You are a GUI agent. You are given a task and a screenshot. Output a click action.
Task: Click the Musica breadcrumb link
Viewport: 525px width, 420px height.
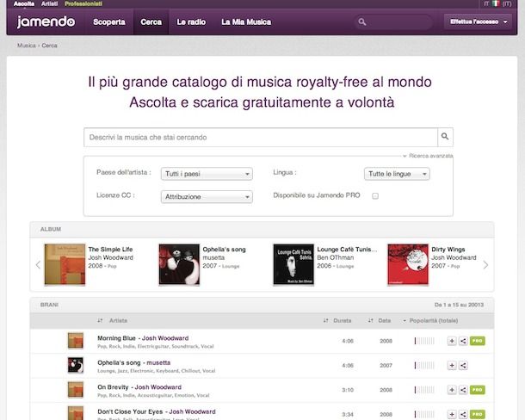pyautogui.click(x=27, y=46)
